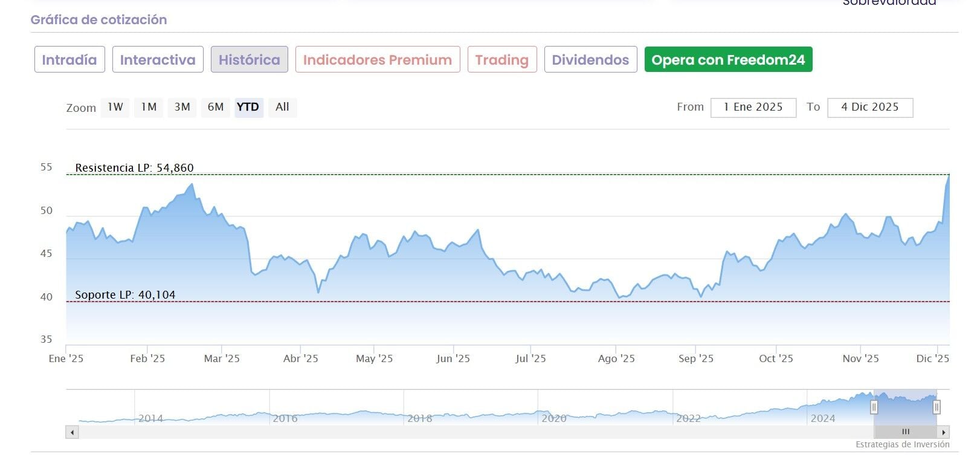Click the Estrategias de Inversión credit link
This screenshot has height=457, width=980.
(902, 445)
